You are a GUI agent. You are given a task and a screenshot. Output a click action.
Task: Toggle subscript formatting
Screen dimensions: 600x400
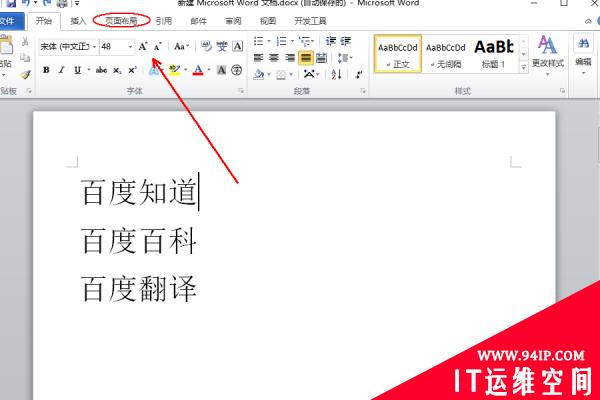click(x=117, y=70)
